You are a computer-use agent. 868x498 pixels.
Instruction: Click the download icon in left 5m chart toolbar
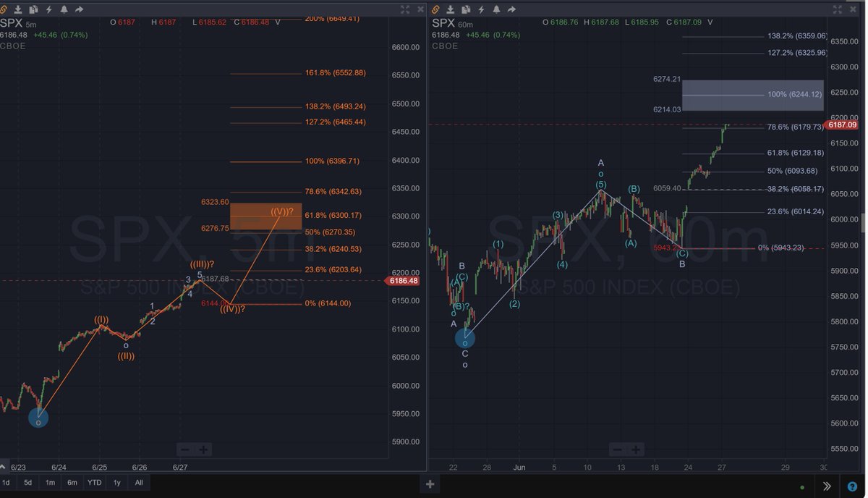coord(18,9)
